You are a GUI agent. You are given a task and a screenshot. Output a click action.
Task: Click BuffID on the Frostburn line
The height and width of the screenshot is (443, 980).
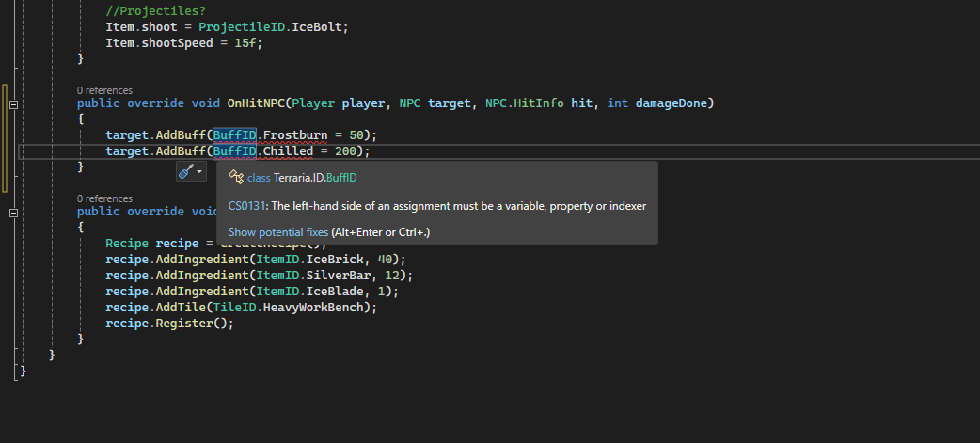point(234,134)
